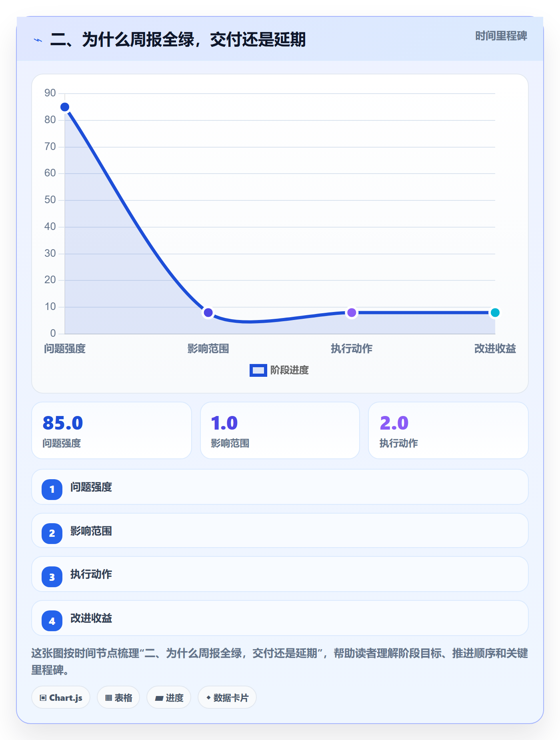Click the Chart.js tag

tap(61, 698)
